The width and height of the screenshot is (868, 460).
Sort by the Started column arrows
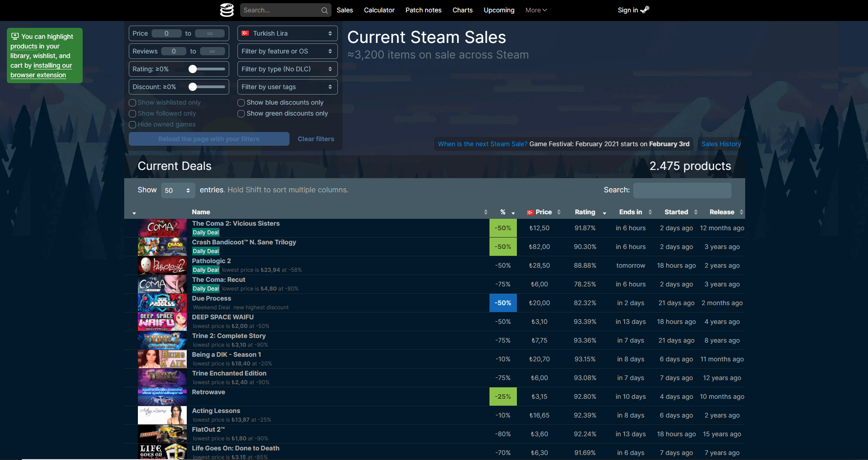[x=695, y=212]
